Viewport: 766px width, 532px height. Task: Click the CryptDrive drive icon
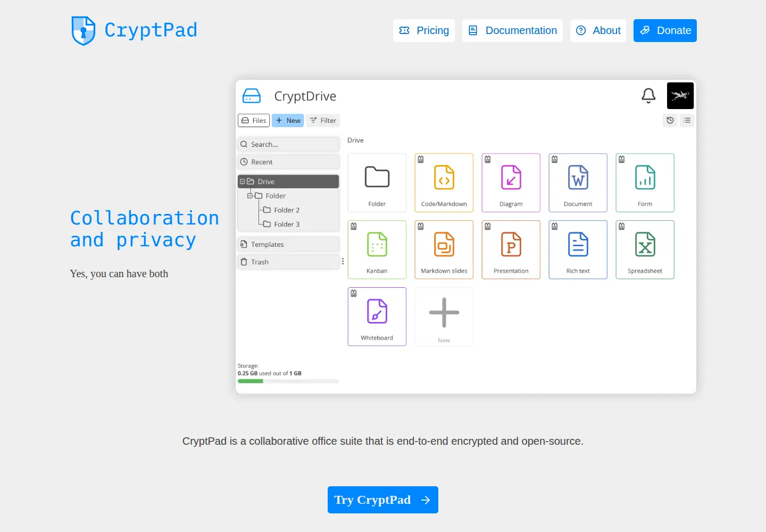[x=252, y=96]
